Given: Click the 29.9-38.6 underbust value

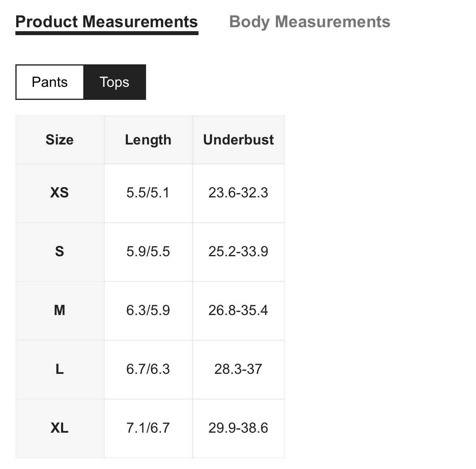Looking at the screenshot, I should [238, 428].
